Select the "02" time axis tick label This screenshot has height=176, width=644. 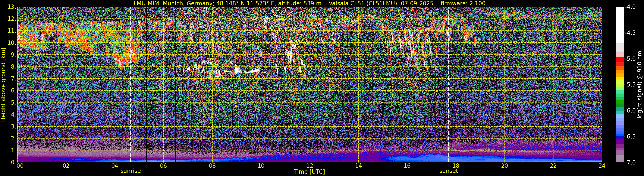pyautogui.click(x=66, y=166)
